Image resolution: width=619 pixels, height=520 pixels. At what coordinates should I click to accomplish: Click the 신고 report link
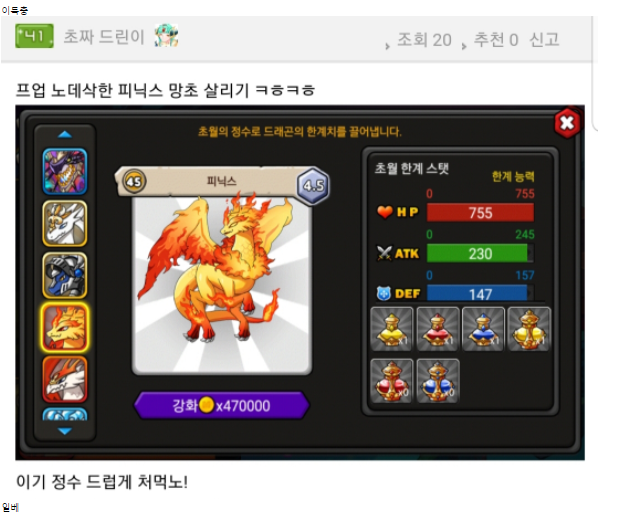(x=544, y=39)
